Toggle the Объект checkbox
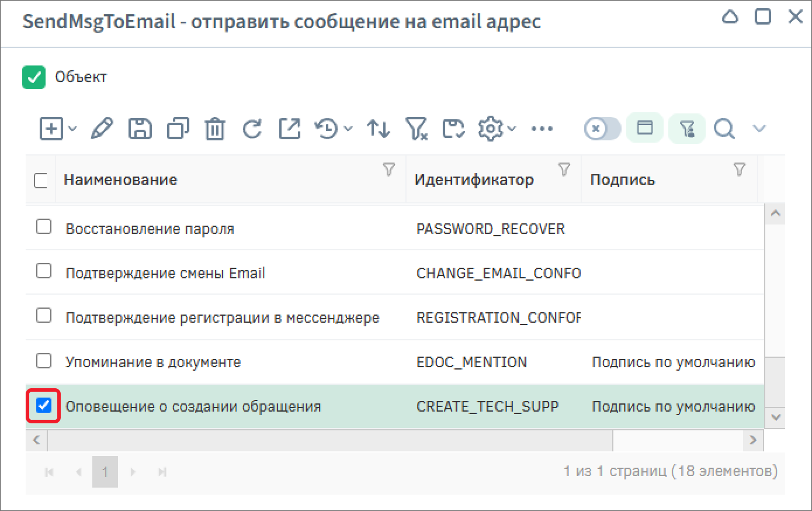The height and width of the screenshot is (511, 812). (x=34, y=77)
